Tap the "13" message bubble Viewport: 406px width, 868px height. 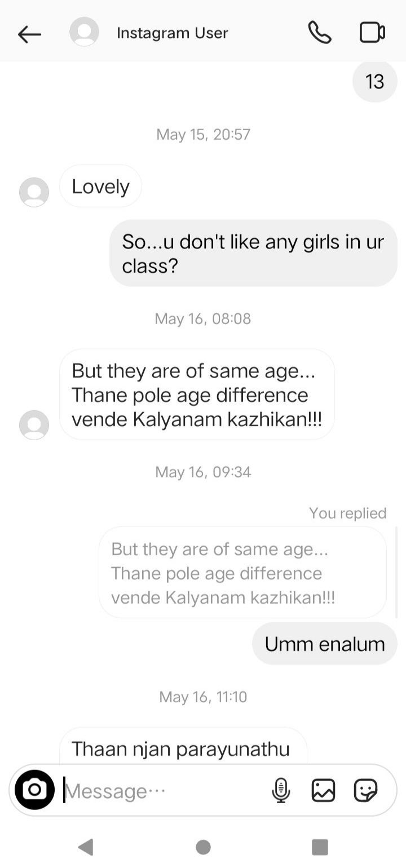[375, 82]
